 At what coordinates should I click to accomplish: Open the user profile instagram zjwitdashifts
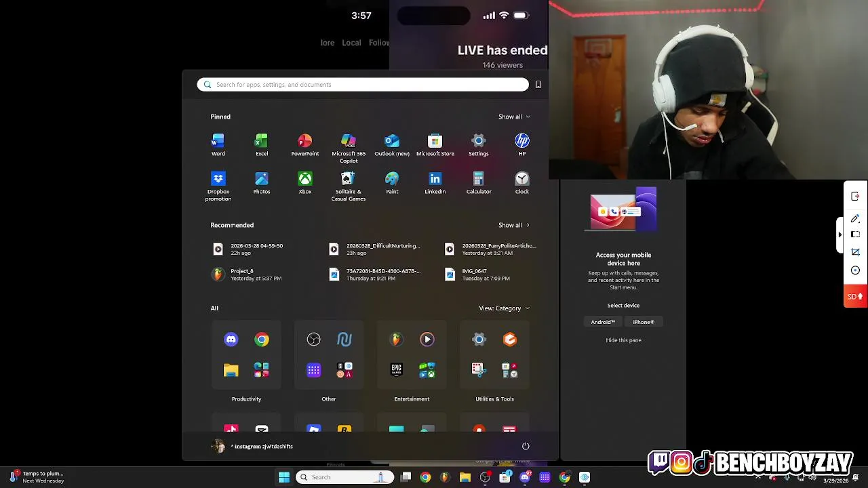253,446
